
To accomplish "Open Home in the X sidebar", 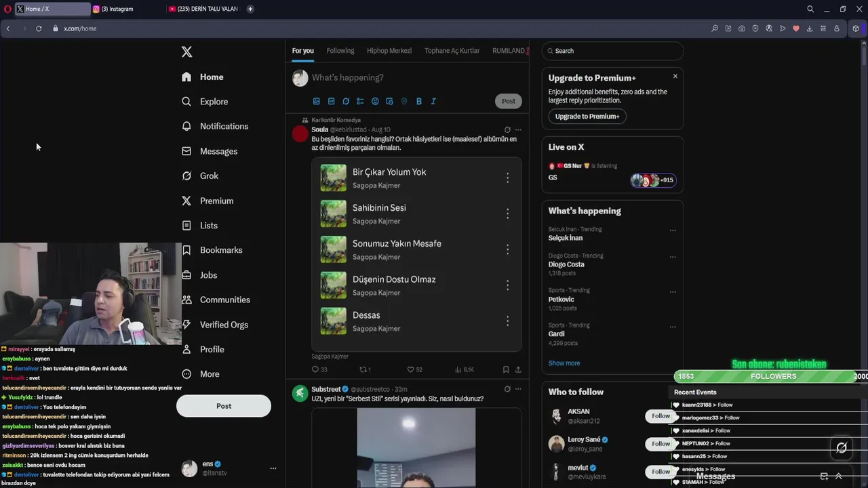I will coord(202,77).
